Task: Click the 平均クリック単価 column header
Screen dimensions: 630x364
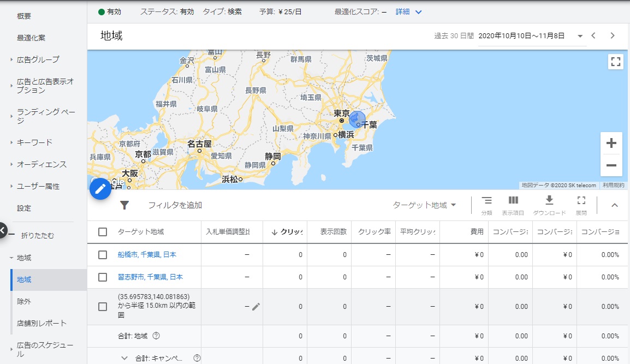Action: [x=418, y=232]
